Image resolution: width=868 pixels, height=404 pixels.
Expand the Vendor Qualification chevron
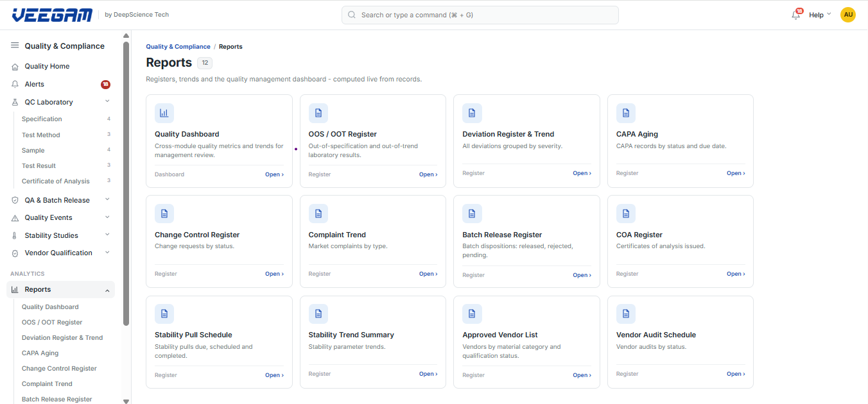point(107,252)
